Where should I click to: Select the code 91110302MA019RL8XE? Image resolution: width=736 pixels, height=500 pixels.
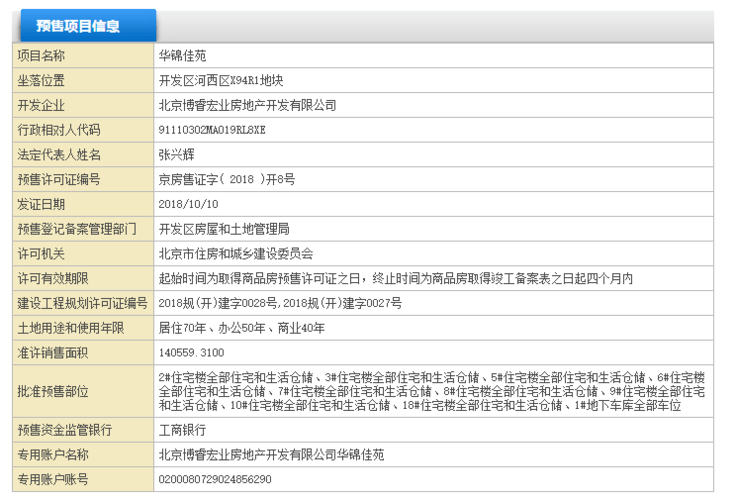click(212, 130)
